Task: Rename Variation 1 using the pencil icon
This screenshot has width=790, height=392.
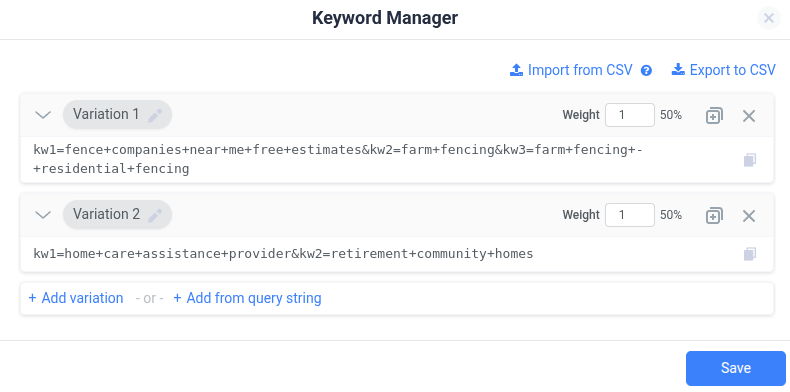Action: pyautogui.click(x=155, y=115)
